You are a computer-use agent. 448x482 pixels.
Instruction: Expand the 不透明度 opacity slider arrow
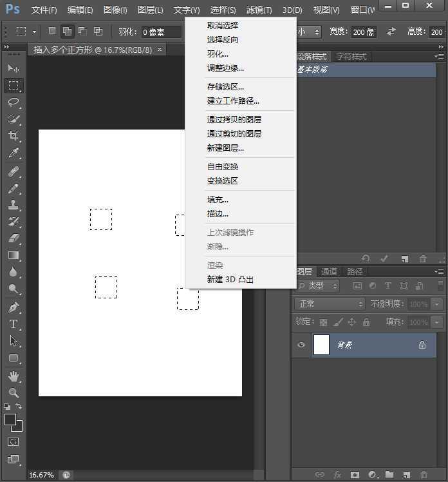pos(438,304)
